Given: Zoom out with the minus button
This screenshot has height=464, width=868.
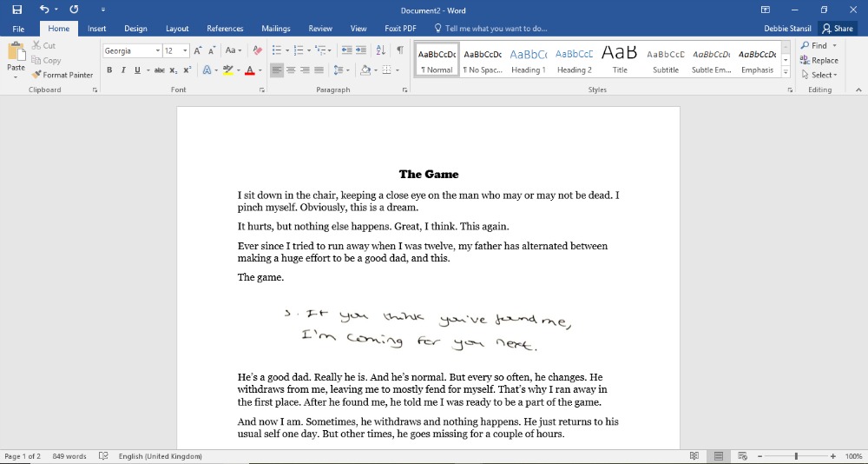Looking at the screenshot, I should pos(759,456).
